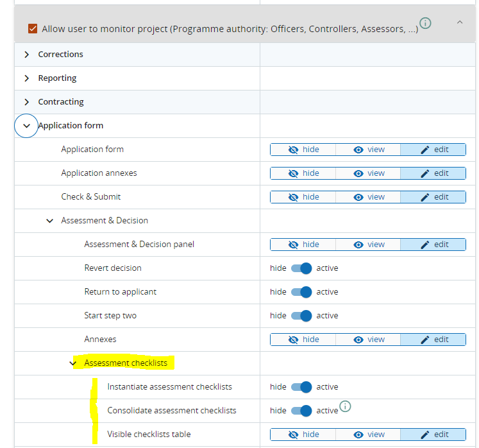Set Check & Submit to edit
Image resolution: width=479 pixels, height=448 pixels.
pos(433,197)
